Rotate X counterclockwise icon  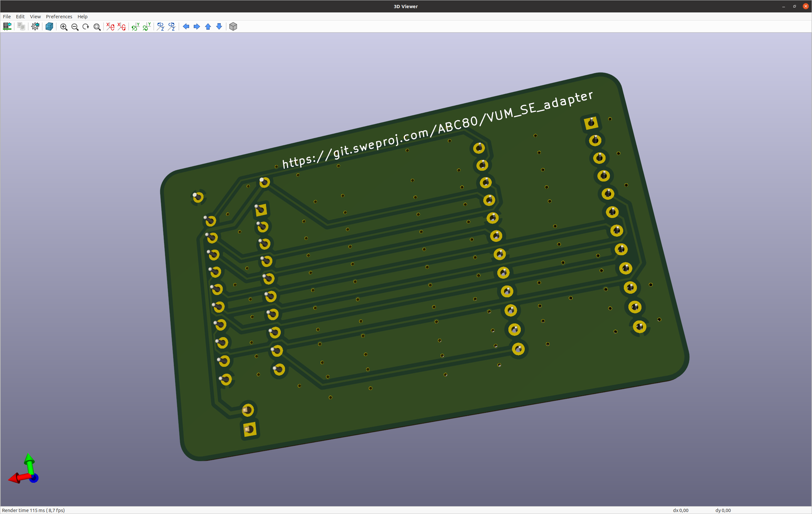(121, 27)
